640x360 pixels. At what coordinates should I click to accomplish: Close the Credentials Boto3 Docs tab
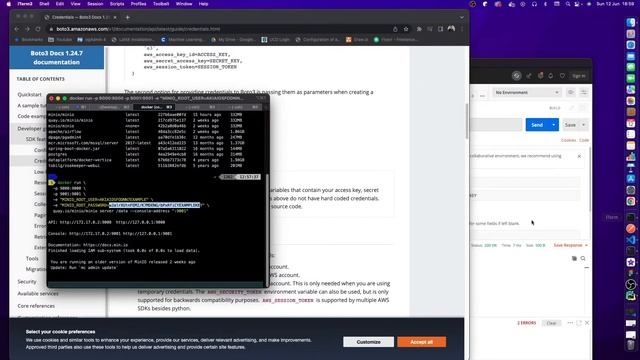click(115, 17)
